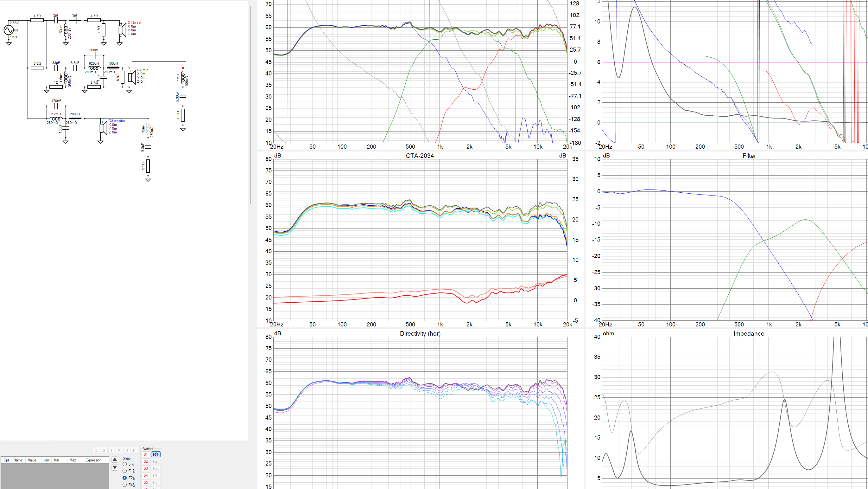Choose the E12 snap option
868x489 pixels.
click(x=125, y=471)
